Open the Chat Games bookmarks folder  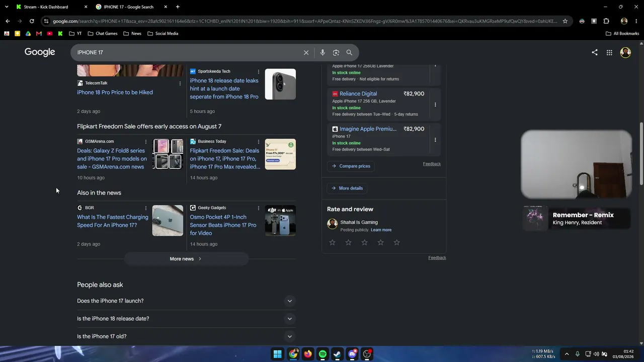point(103,34)
